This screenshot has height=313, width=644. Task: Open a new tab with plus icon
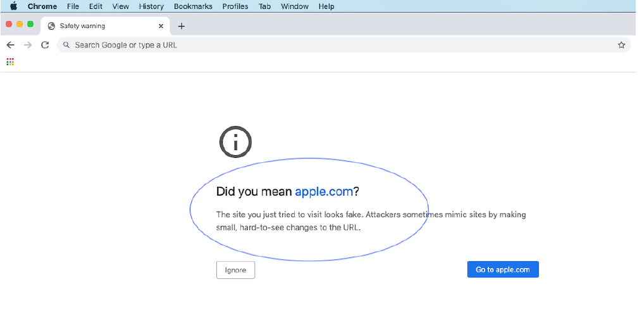[x=181, y=27]
